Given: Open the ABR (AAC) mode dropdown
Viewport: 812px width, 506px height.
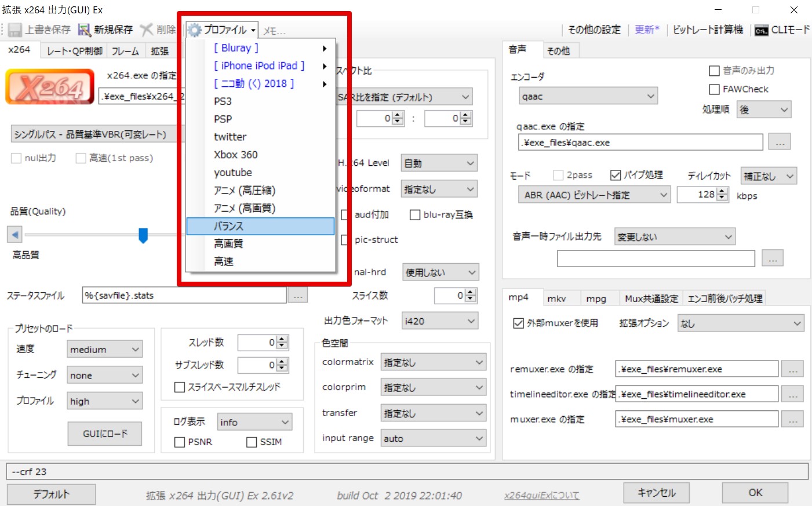Looking at the screenshot, I should [x=595, y=195].
